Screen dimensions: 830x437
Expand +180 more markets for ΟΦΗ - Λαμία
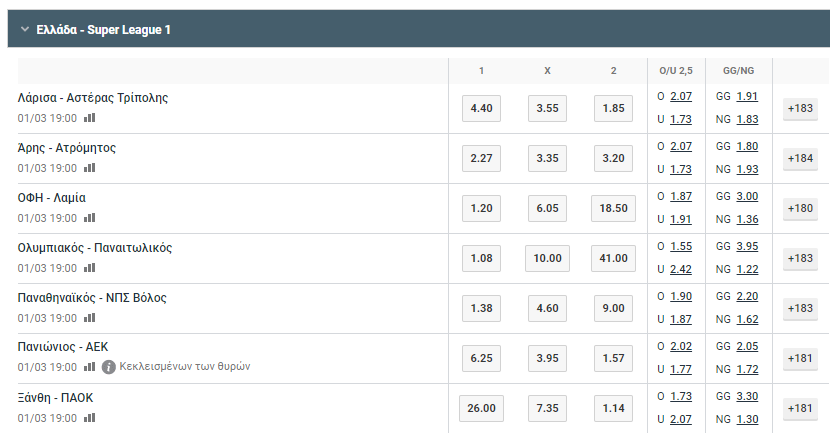coord(800,208)
